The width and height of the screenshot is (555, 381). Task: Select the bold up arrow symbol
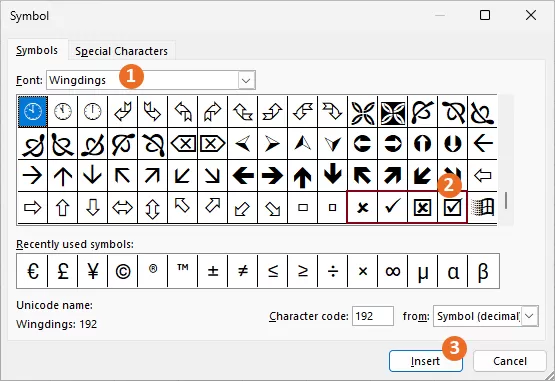(303, 175)
